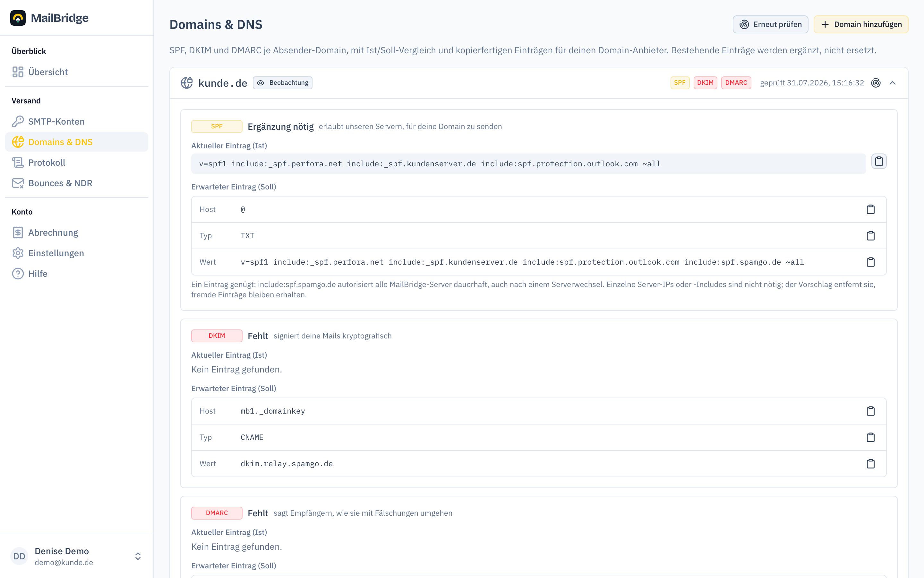Collapse the kunde.de domain card
This screenshot has height=578, width=924.
coord(892,83)
